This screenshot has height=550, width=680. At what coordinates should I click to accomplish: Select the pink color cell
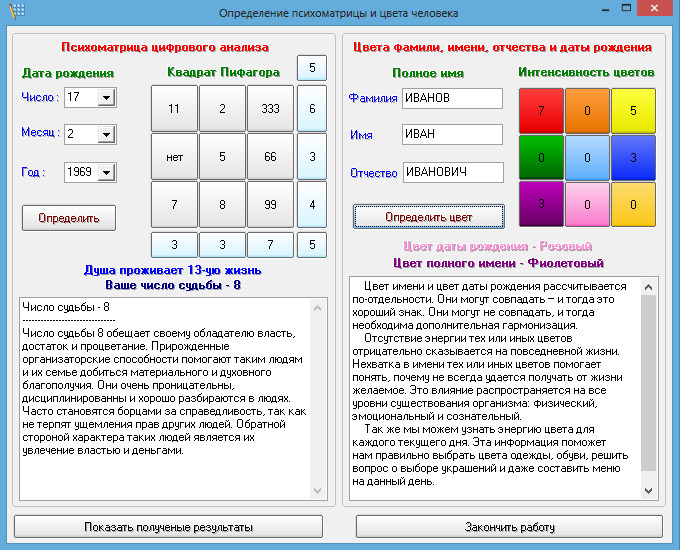587,204
